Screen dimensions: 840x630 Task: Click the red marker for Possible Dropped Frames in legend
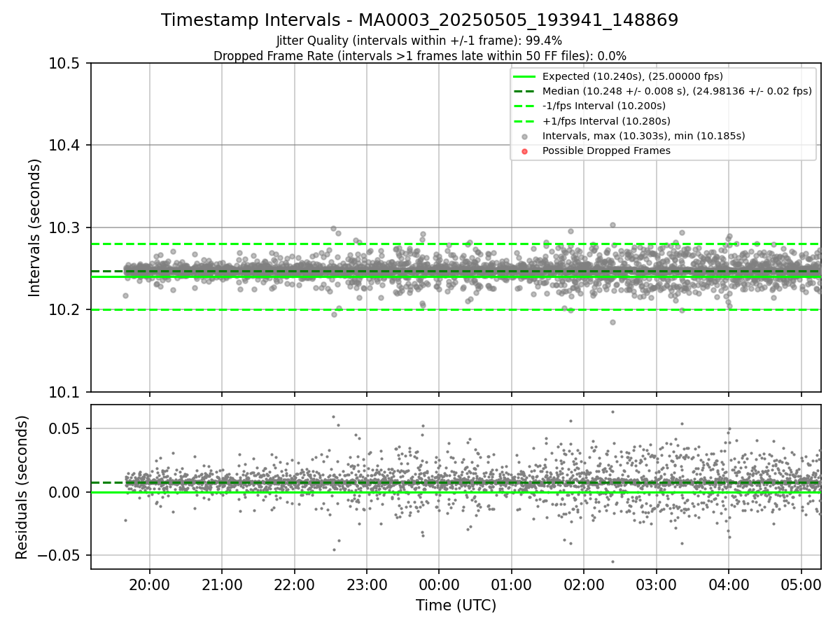click(525, 150)
